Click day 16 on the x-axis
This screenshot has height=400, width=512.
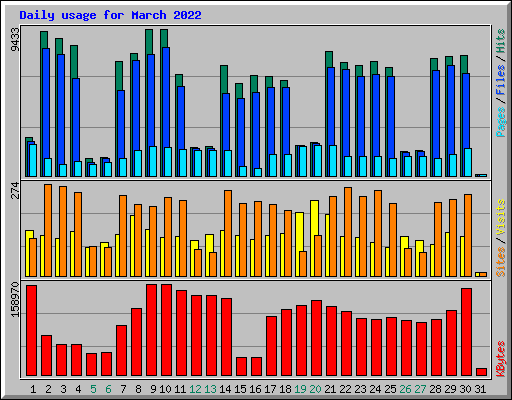click(255, 389)
